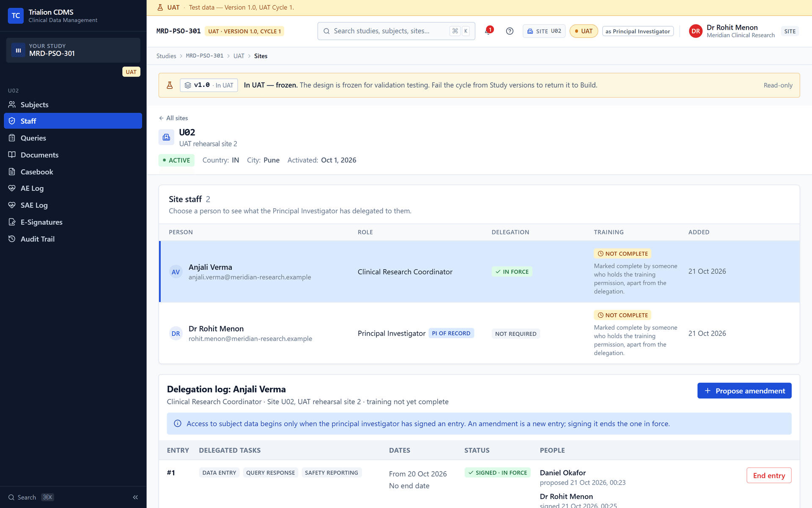Click the info icon in delegation notice
812x508 pixels.
coord(178,424)
